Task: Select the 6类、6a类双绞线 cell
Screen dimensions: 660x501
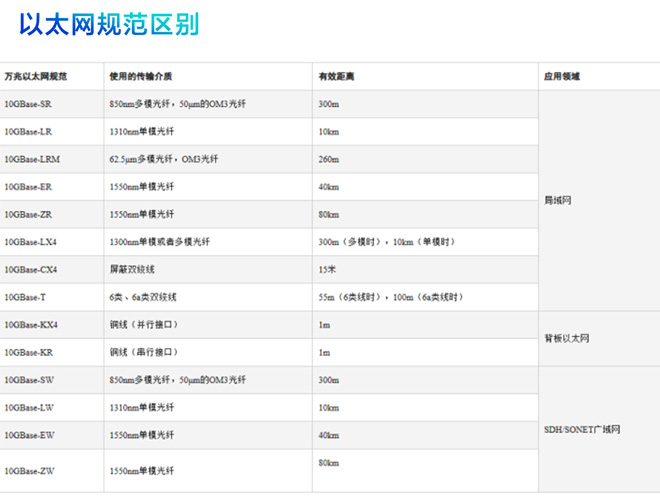Action: (143, 297)
